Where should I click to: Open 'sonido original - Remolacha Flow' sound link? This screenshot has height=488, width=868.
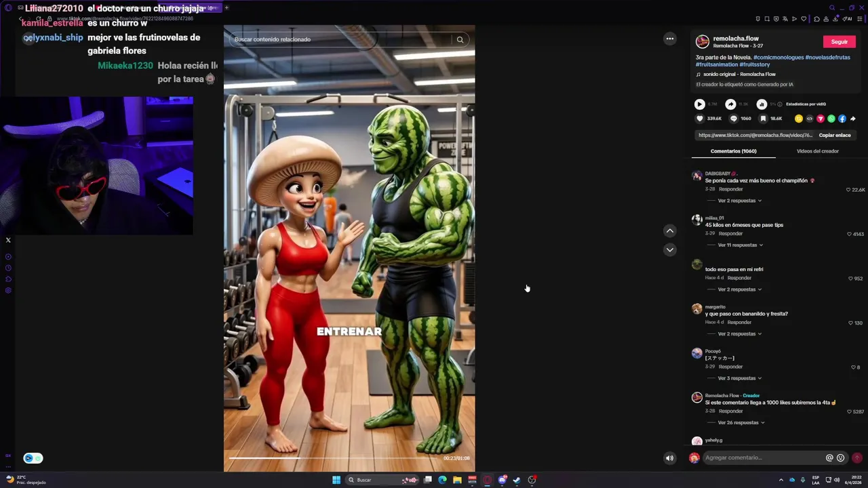[739, 75]
